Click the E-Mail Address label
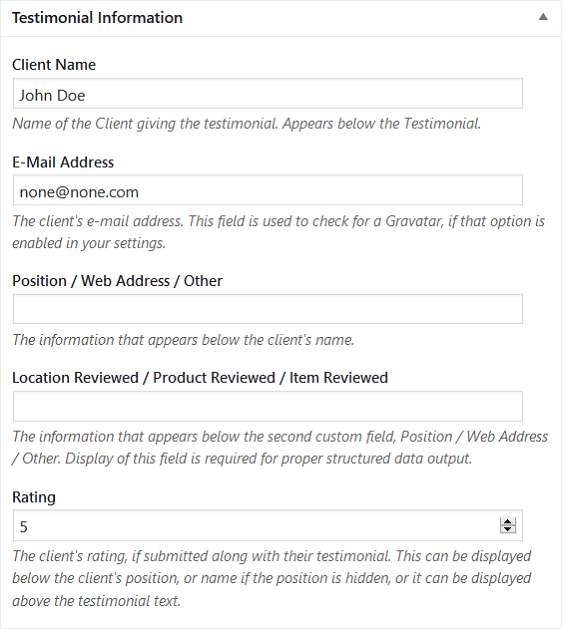The width and height of the screenshot is (562, 629). pos(63,162)
